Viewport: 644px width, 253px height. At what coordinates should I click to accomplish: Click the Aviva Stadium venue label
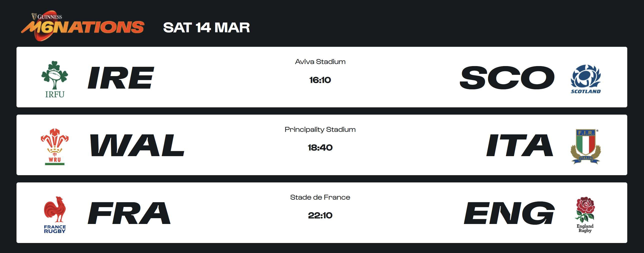320,62
